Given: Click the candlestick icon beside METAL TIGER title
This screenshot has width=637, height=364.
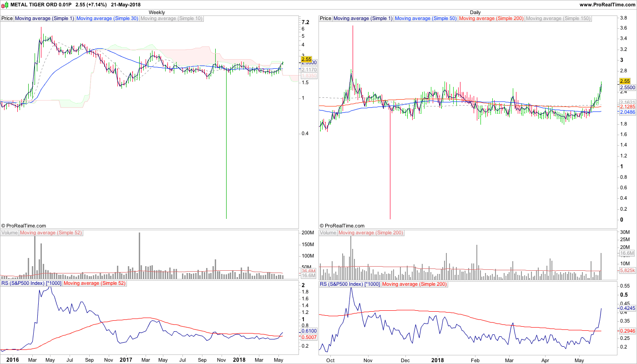Looking at the screenshot, I should coord(5,5).
